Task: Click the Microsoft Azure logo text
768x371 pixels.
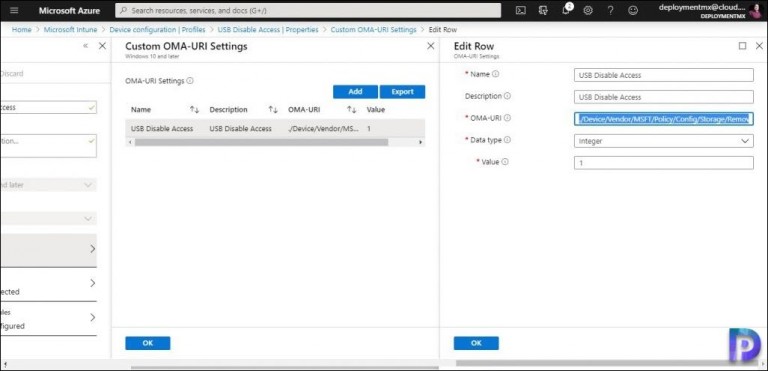Action: point(69,10)
